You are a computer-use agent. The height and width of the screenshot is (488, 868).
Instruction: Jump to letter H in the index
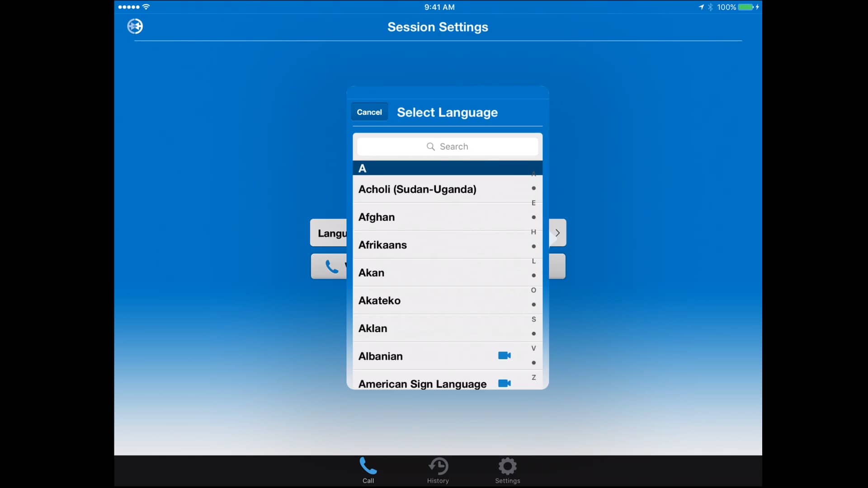533,232
